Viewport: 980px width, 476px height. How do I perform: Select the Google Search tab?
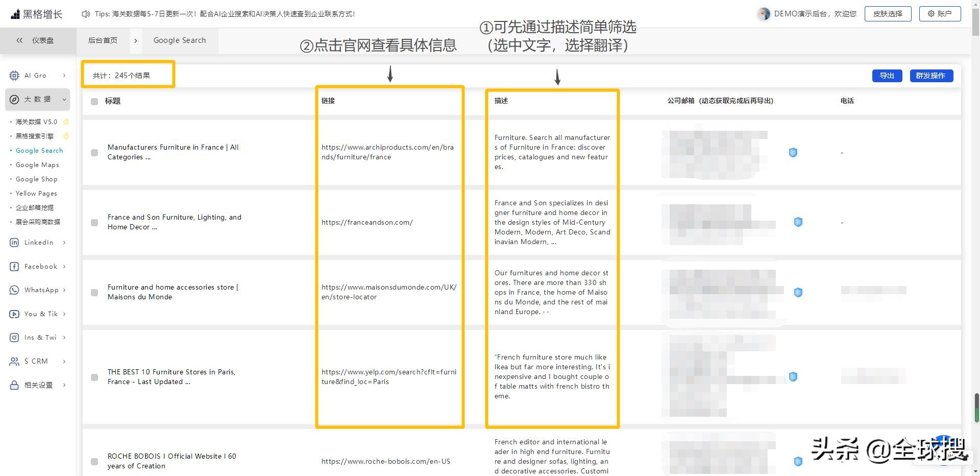(179, 40)
